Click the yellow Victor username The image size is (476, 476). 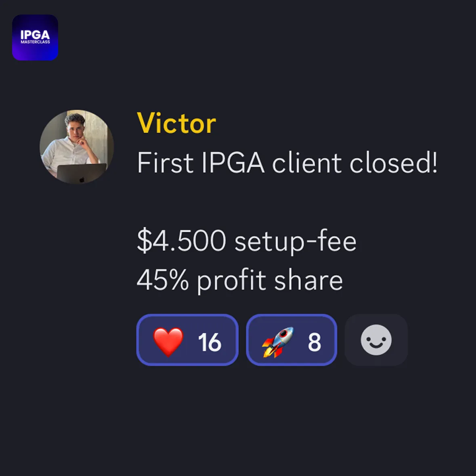pyautogui.click(x=176, y=123)
